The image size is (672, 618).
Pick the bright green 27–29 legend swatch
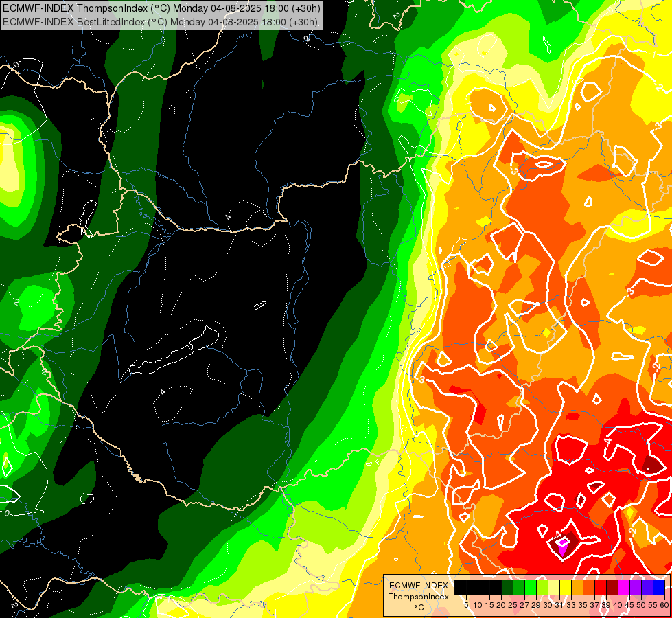click(x=531, y=587)
